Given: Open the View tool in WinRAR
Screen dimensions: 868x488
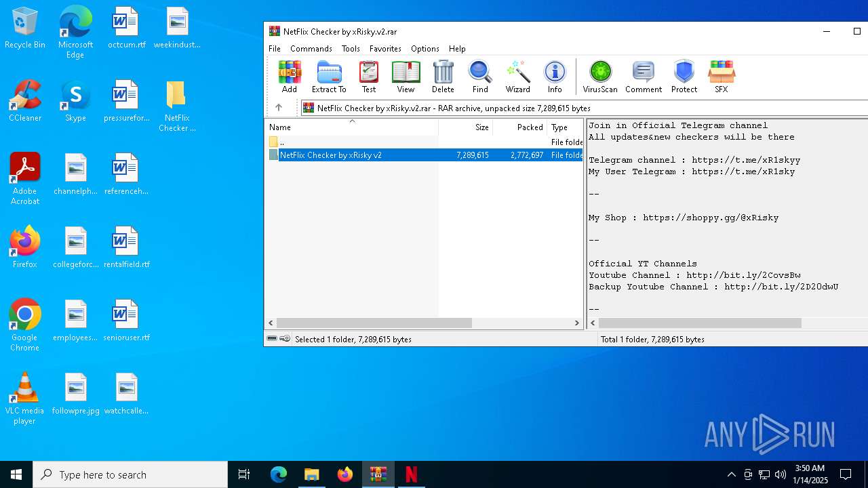Looking at the screenshot, I should 406,77.
